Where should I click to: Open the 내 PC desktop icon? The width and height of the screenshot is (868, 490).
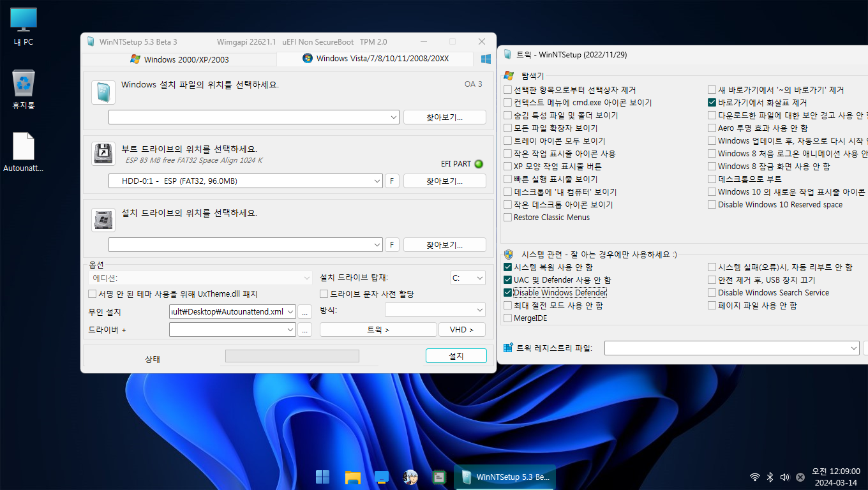click(x=24, y=27)
